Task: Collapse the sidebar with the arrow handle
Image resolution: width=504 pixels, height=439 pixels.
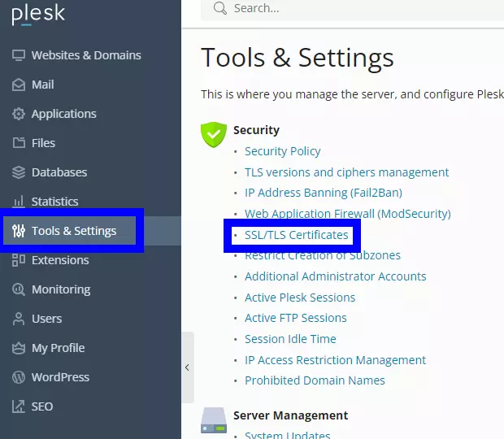Action: click(x=188, y=367)
